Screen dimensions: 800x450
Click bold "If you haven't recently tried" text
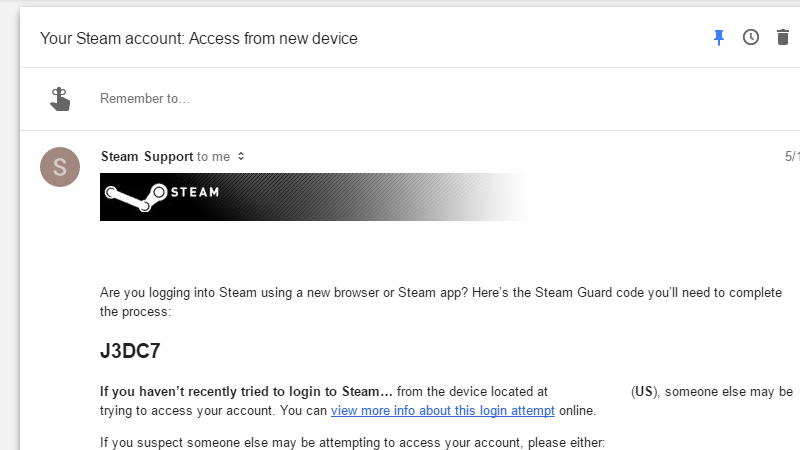pyautogui.click(x=246, y=391)
